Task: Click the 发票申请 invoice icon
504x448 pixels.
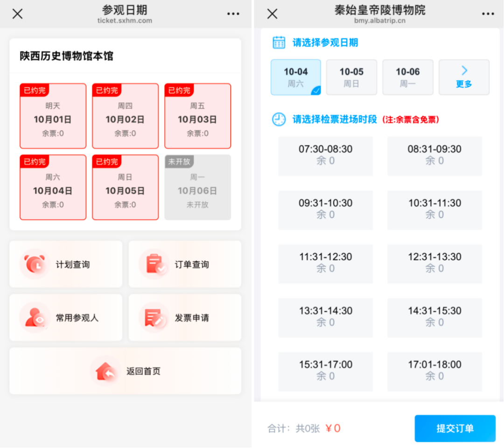Action: [154, 317]
